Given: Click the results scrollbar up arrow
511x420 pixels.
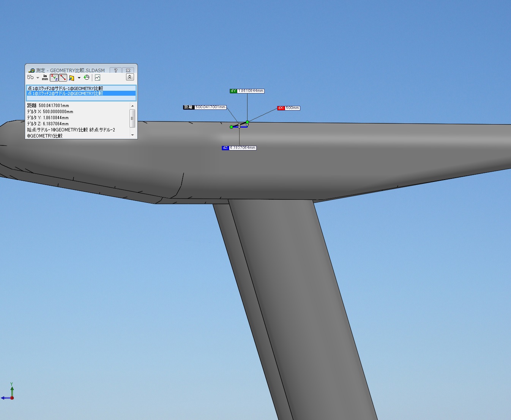Looking at the screenshot, I should (132, 106).
